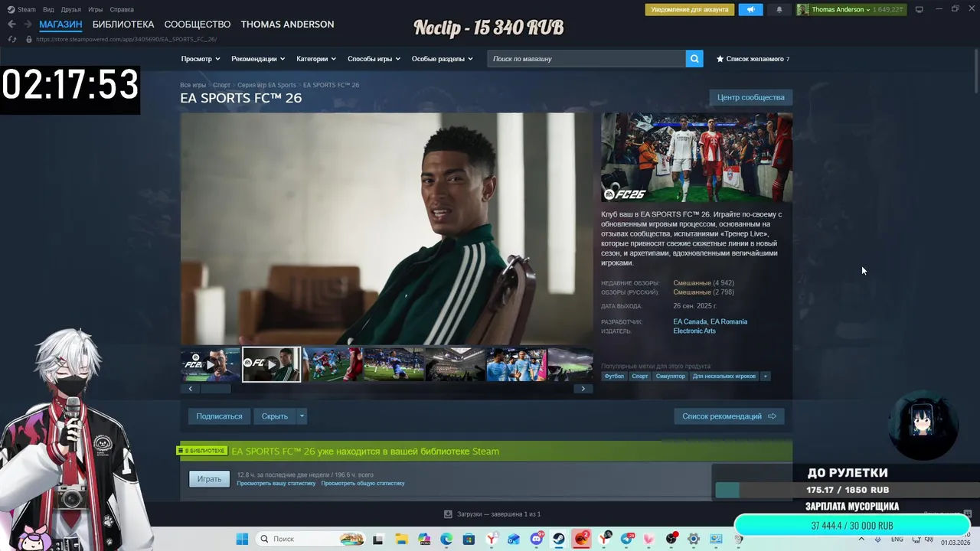Click the Скрыть button

coord(275,416)
